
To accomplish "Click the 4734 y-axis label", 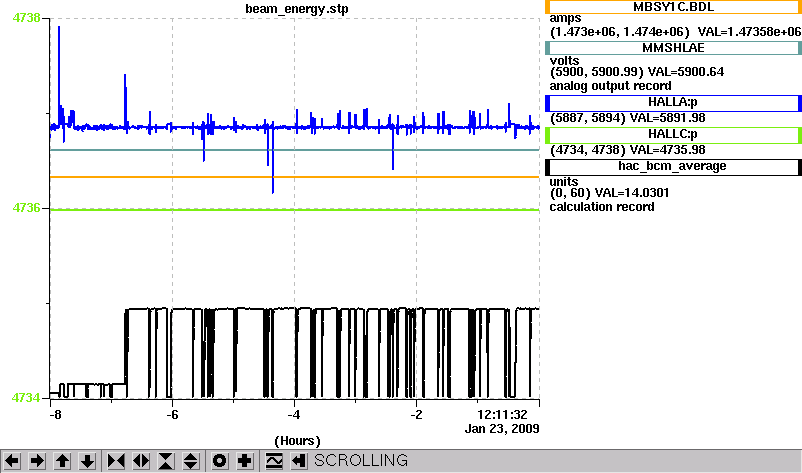I will 26,398.
